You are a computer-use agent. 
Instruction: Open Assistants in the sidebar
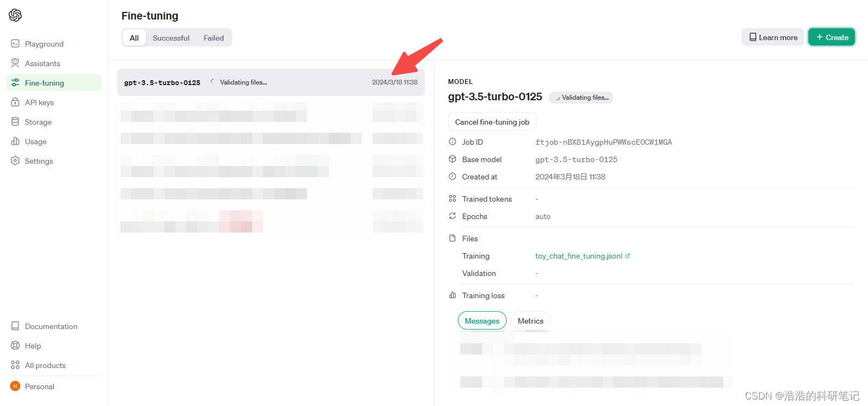(54, 63)
